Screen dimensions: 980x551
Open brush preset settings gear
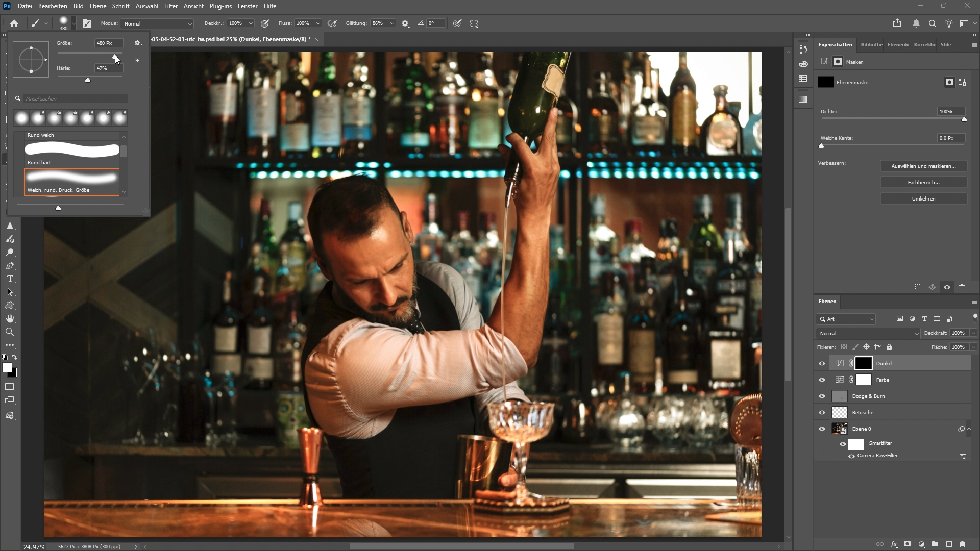[137, 43]
